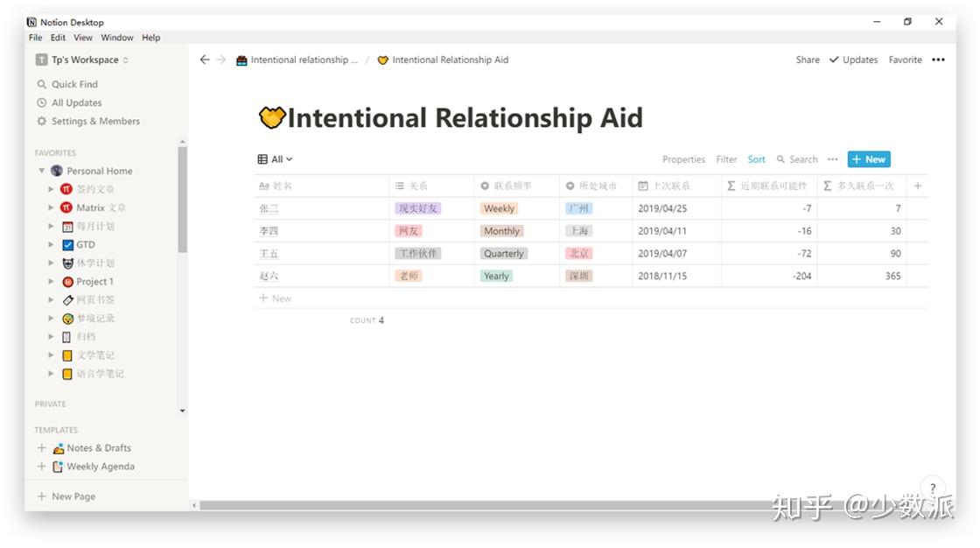Create a New Page in sidebar
Screen dimensions: 980x548
(66, 496)
